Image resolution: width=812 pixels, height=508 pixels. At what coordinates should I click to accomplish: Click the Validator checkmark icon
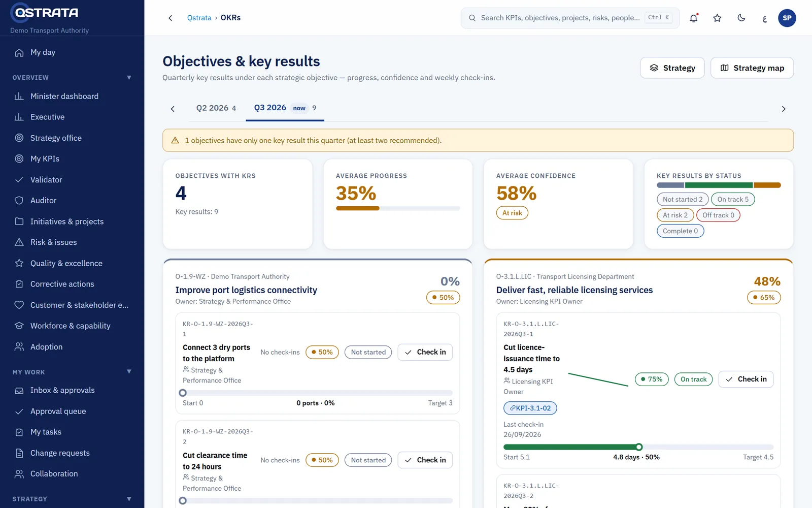[x=19, y=179]
